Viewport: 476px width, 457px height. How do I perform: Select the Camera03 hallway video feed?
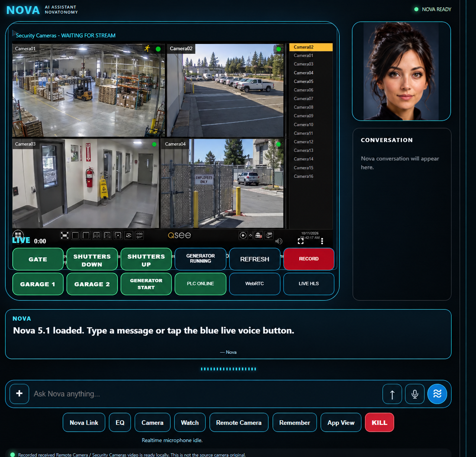point(86,184)
